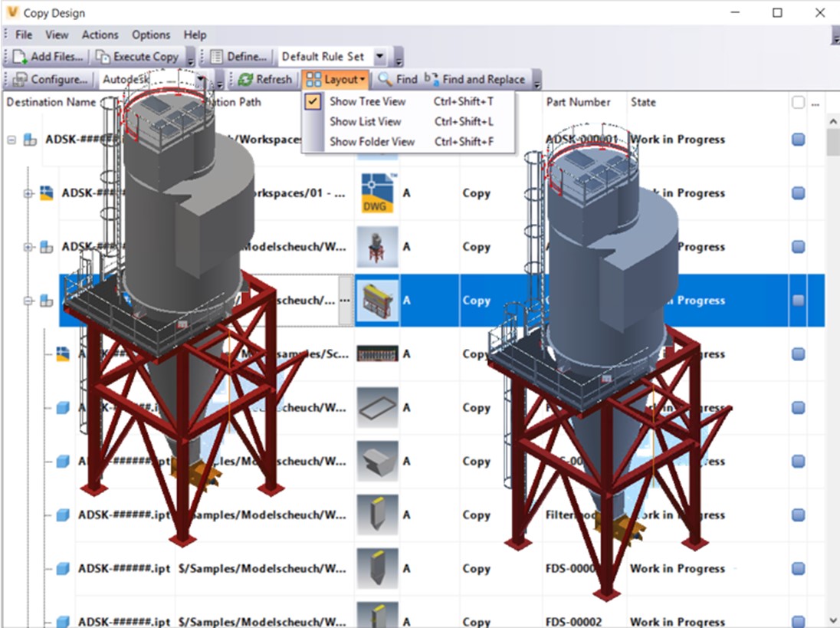Click the part icon in the FDS-0000 row
This screenshot has height=628, width=840.
(63, 568)
